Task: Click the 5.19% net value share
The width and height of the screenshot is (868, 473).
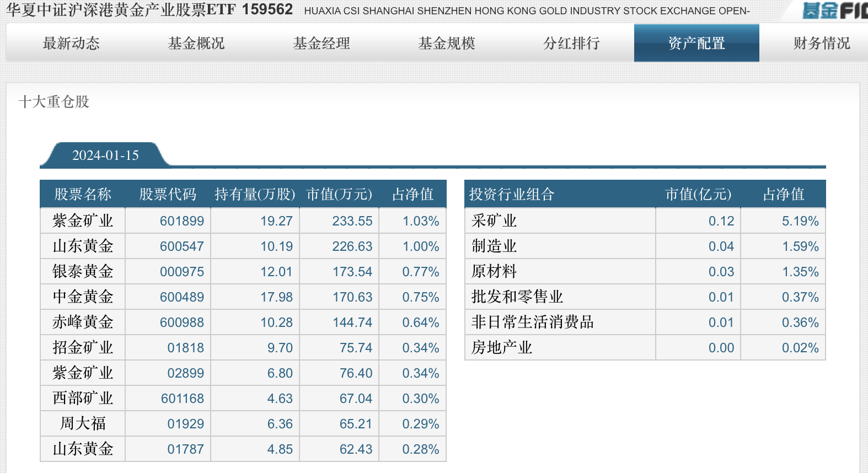Action: [x=800, y=221]
